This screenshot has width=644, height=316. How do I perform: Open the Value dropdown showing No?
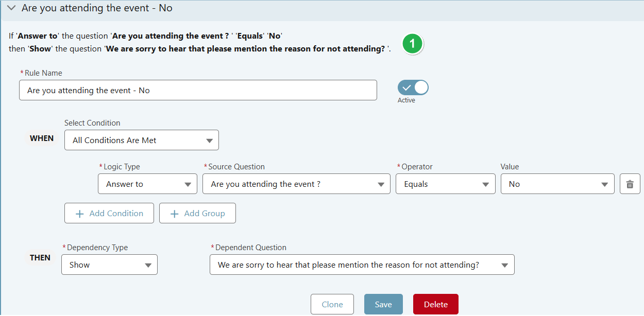tap(557, 184)
